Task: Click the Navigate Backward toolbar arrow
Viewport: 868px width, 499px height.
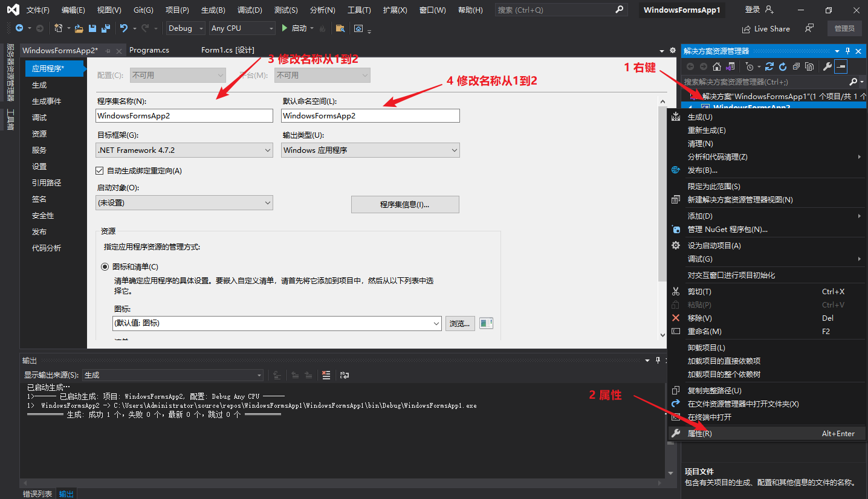Action: (x=19, y=28)
